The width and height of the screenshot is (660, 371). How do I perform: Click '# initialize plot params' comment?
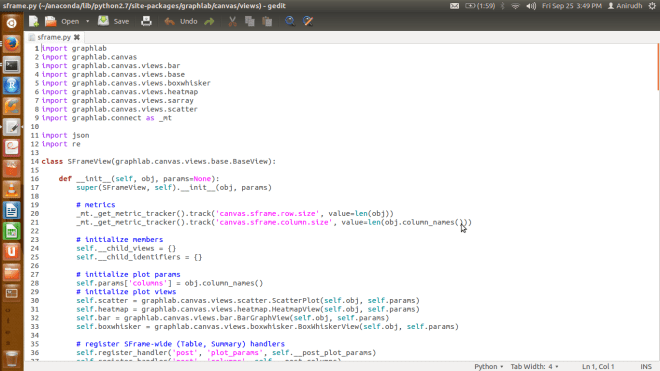pyautogui.click(x=128, y=274)
